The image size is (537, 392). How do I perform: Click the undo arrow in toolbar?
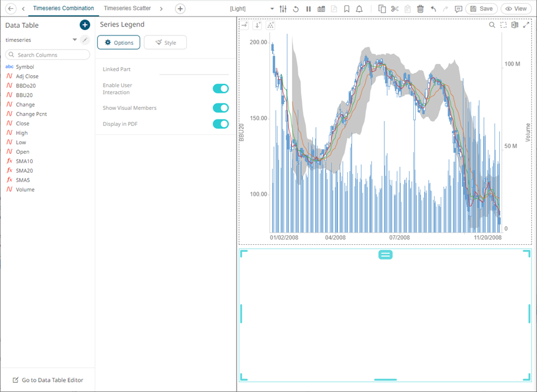coord(434,9)
